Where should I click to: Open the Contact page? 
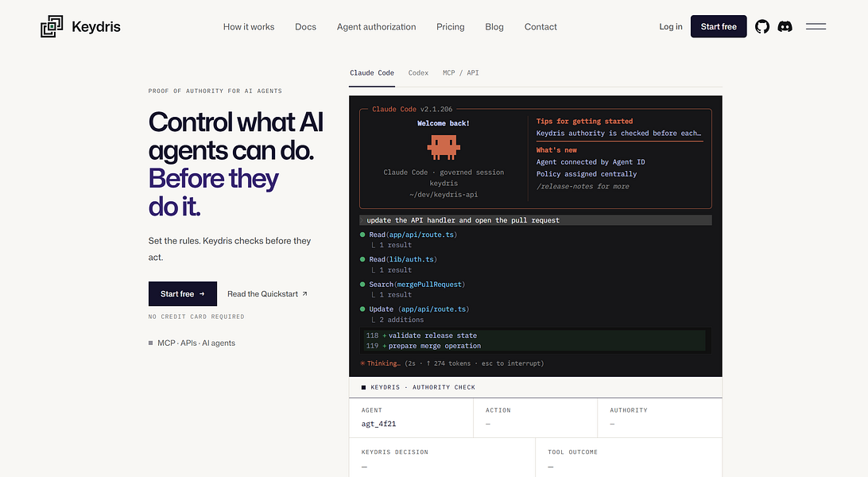coord(541,26)
